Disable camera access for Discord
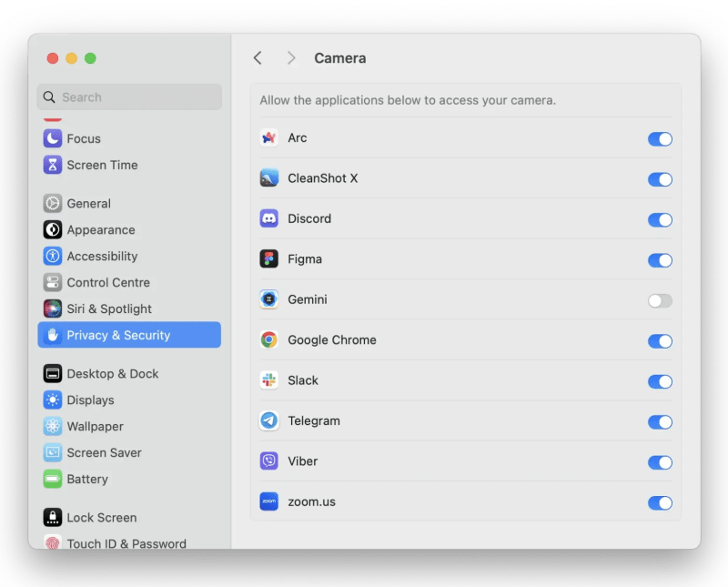Image resolution: width=728 pixels, height=587 pixels. [x=660, y=219]
